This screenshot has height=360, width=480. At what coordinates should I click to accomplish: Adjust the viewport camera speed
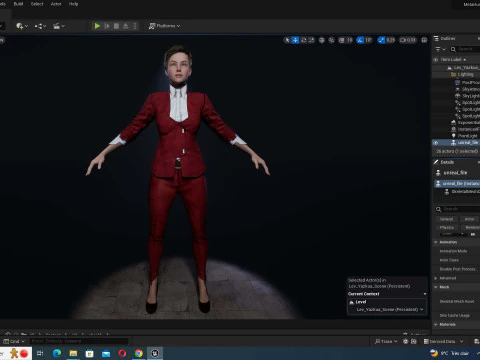click(408, 40)
